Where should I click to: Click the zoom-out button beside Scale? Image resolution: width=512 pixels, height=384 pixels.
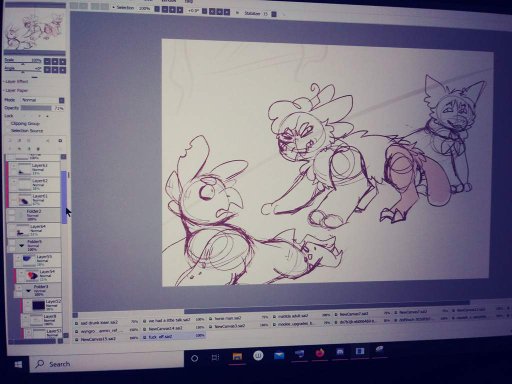(x=47, y=61)
